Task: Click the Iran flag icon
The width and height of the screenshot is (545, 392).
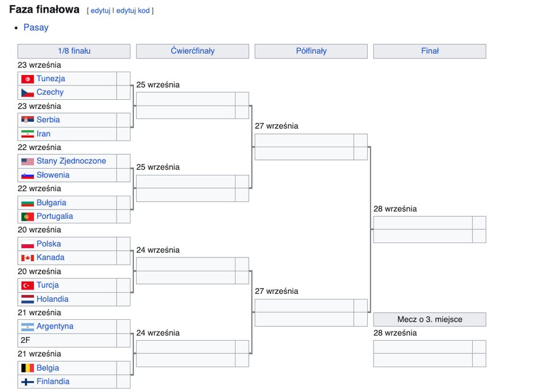Action: click(27, 134)
